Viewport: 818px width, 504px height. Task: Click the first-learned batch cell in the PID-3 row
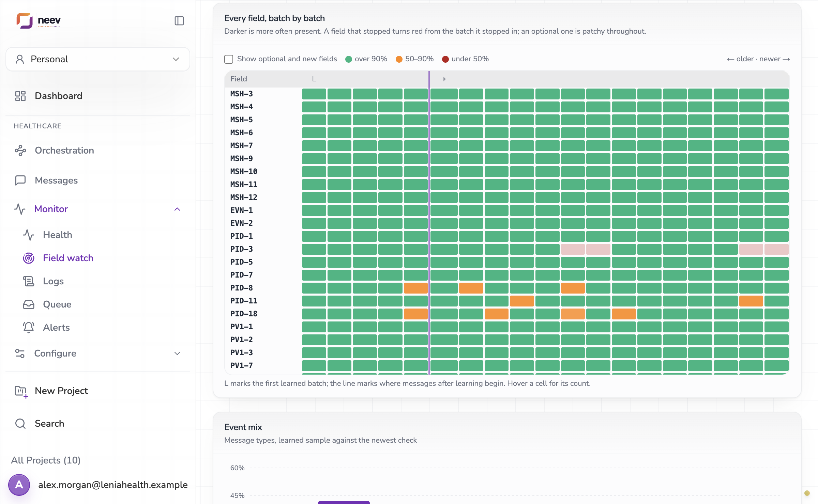point(314,249)
